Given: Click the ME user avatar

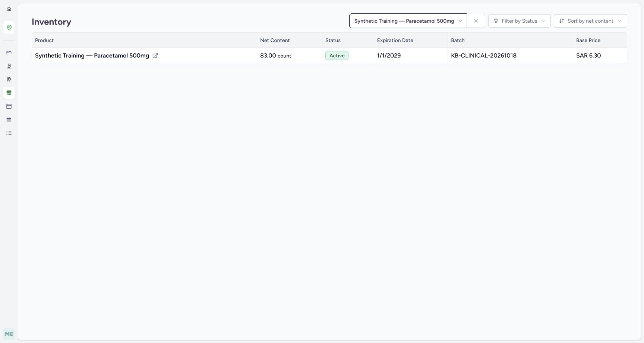Looking at the screenshot, I should [x=9, y=334].
